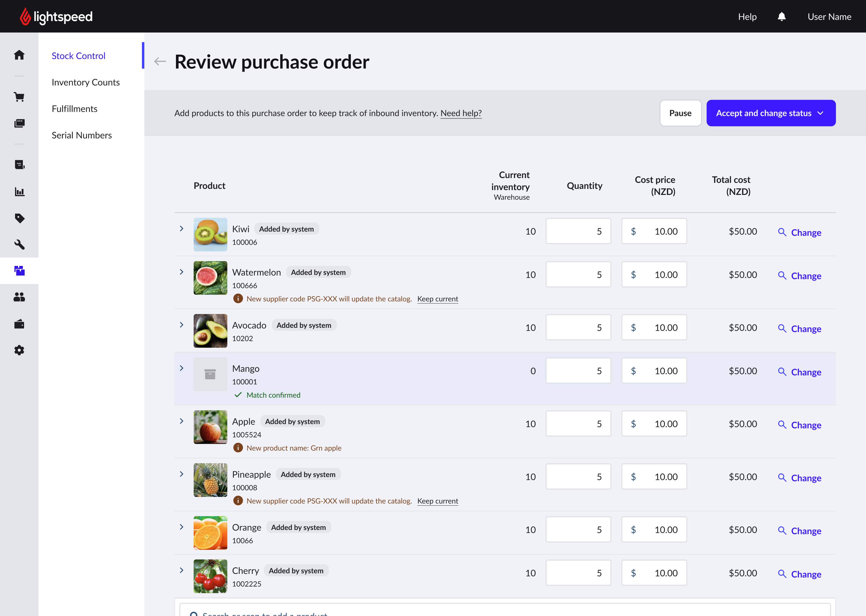Click Match confirmed text on Mango row
This screenshot has height=616, width=866.
pos(273,395)
